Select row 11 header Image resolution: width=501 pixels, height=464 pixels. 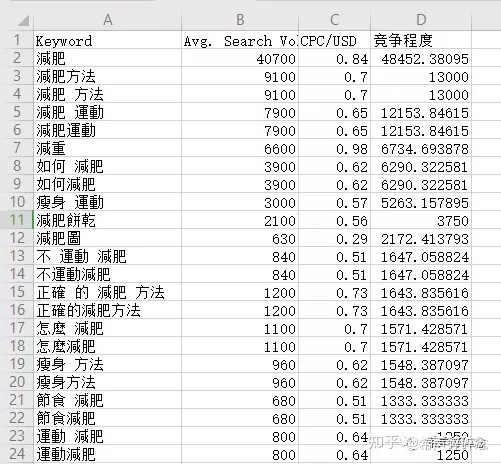pos(17,220)
